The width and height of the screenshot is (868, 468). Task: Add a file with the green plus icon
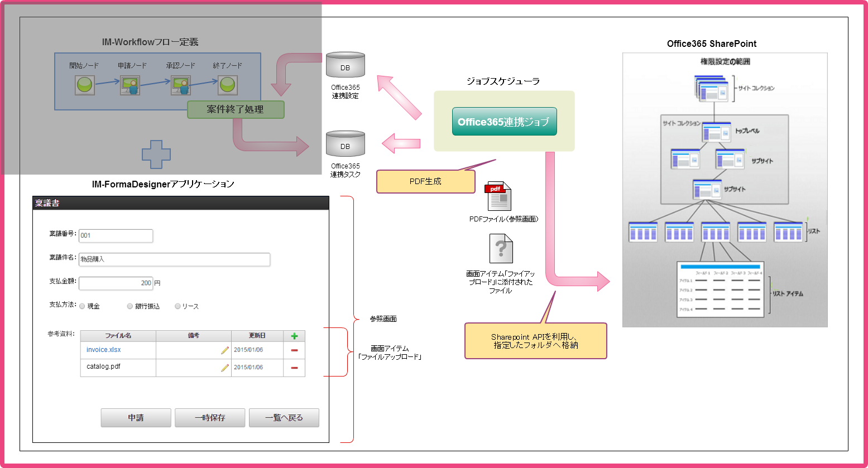[x=294, y=335]
